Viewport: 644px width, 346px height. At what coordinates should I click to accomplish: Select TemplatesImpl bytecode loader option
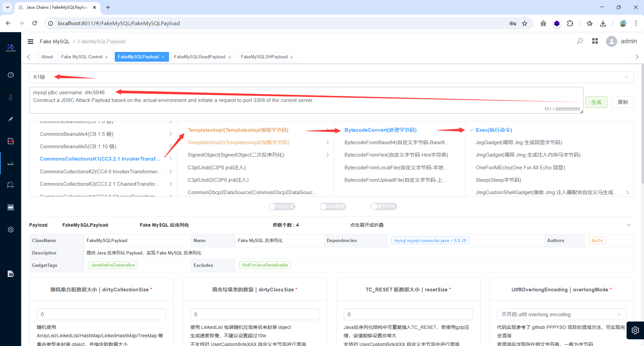point(238,130)
